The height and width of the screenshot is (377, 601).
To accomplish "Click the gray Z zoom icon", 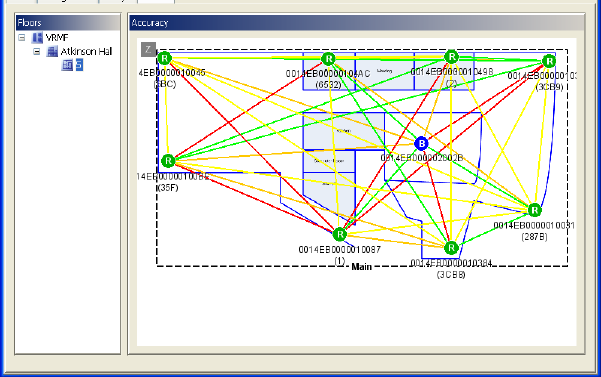I will coord(148,49).
